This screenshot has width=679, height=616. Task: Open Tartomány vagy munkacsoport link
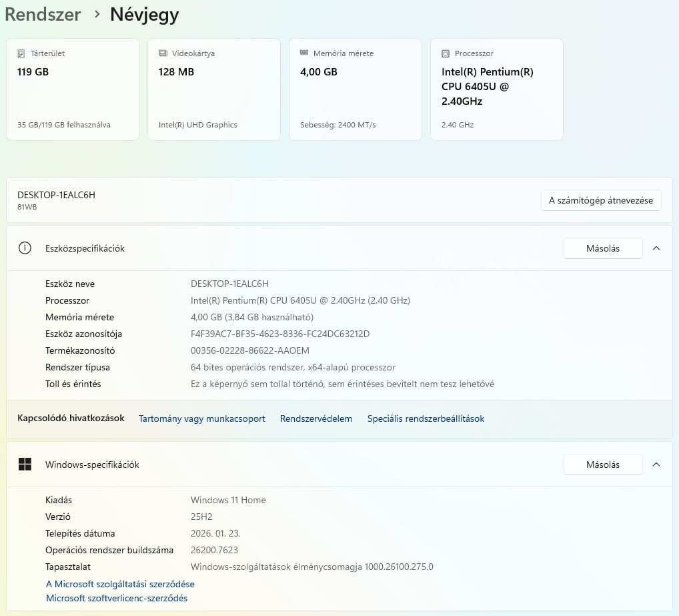(x=202, y=418)
